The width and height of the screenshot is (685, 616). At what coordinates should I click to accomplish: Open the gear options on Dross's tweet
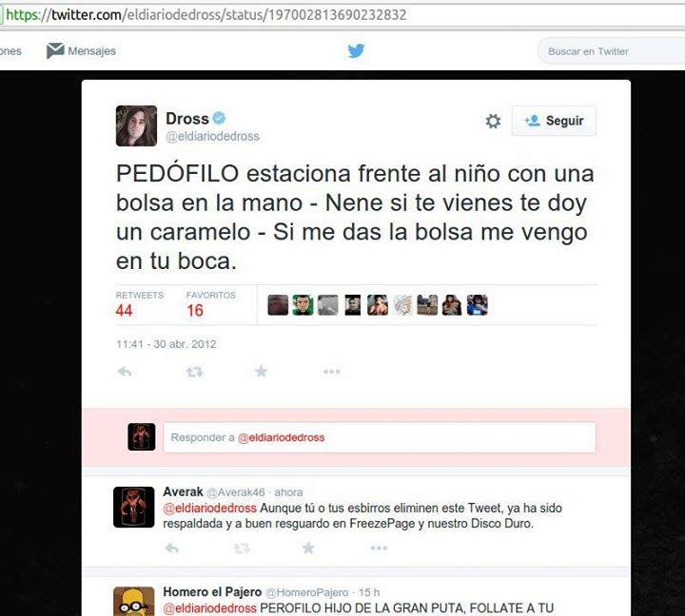coord(493,121)
